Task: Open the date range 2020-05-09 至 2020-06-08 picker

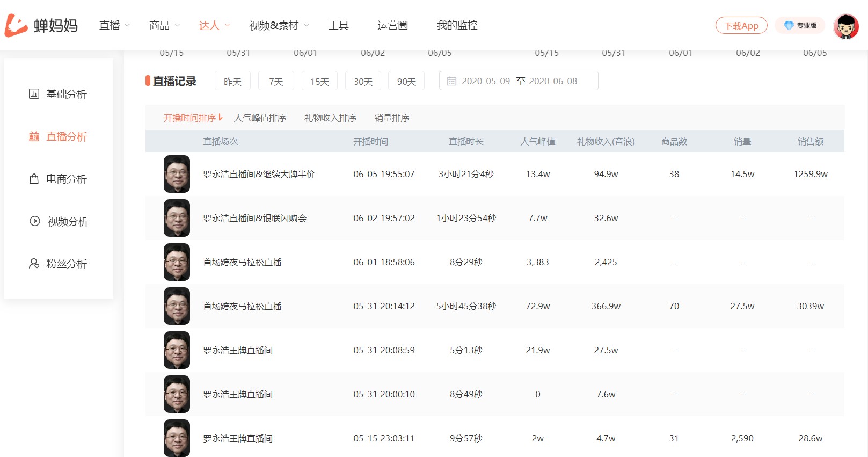Action: (x=519, y=81)
